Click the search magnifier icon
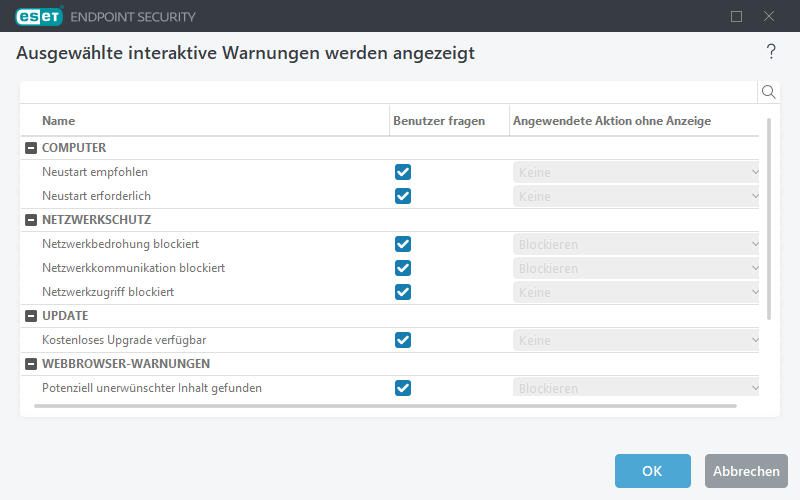Viewport: 800px width, 500px height. click(x=768, y=92)
